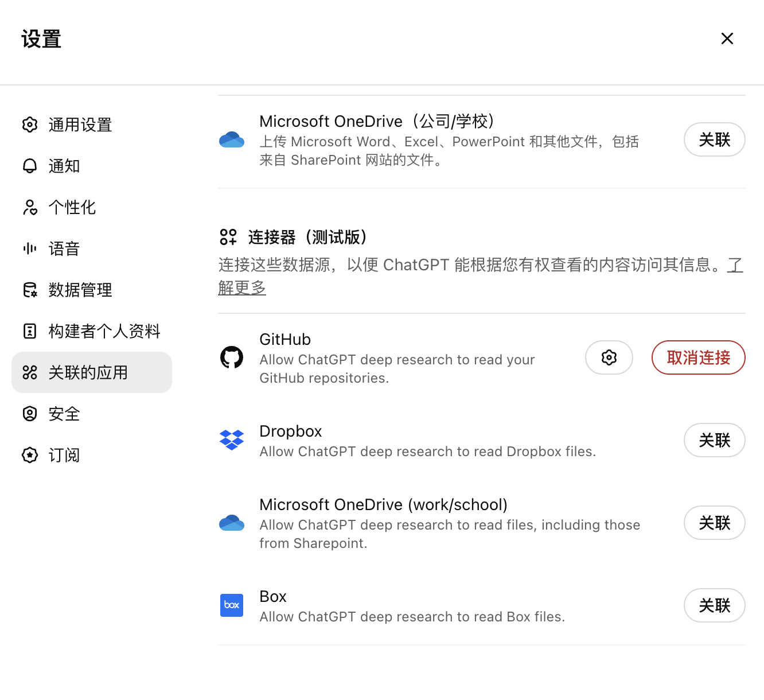The height and width of the screenshot is (700, 764).
Task: Click the Dropbox files description text
Action: click(x=428, y=452)
